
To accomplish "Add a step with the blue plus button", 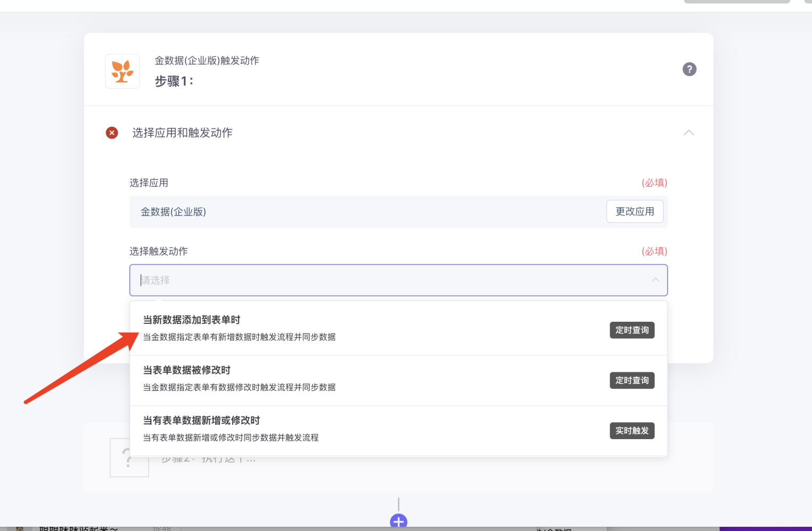I will [x=399, y=521].
